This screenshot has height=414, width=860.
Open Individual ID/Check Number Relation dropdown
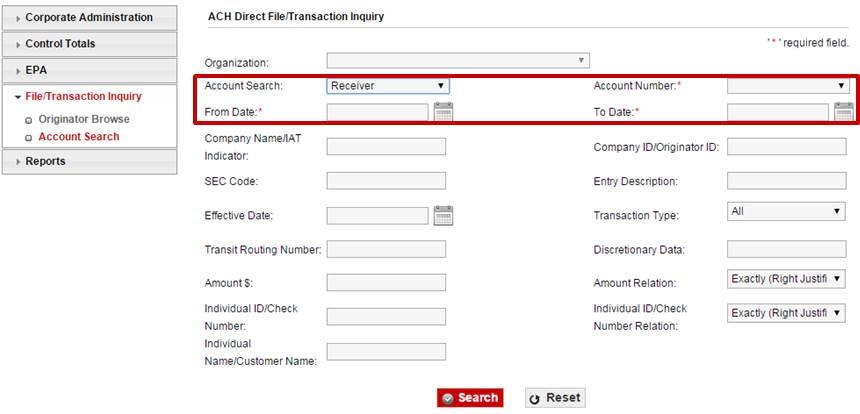pos(787,314)
